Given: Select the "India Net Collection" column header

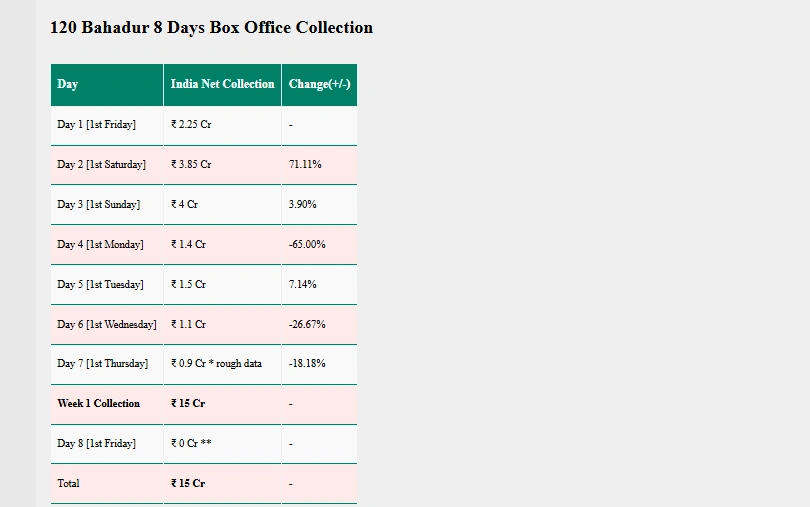Looking at the screenshot, I should [222, 84].
